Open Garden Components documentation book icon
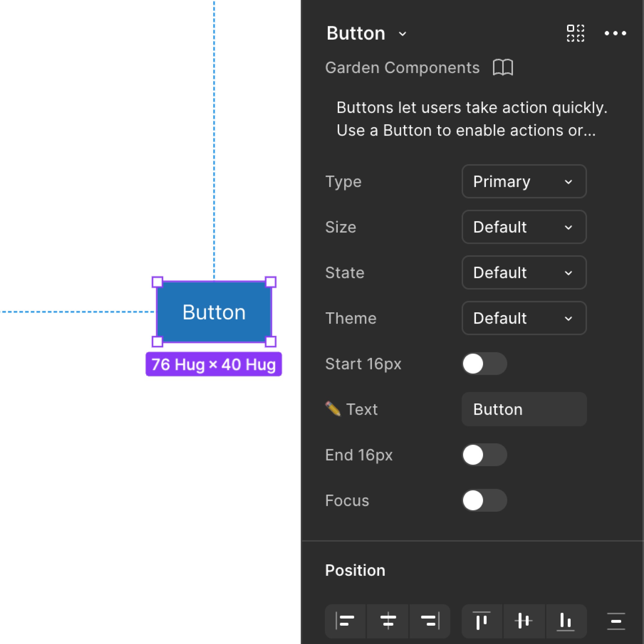644x644 pixels. [x=503, y=68]
